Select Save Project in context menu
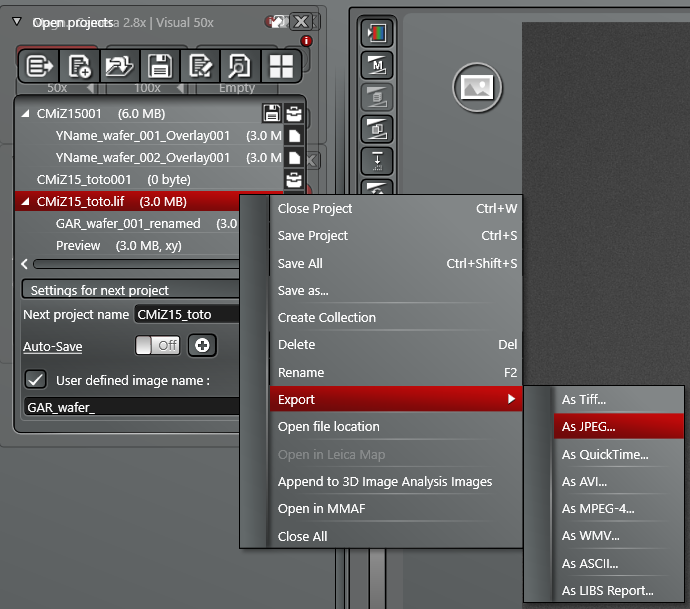Screen dimensions: 690x609 point(313,236)
